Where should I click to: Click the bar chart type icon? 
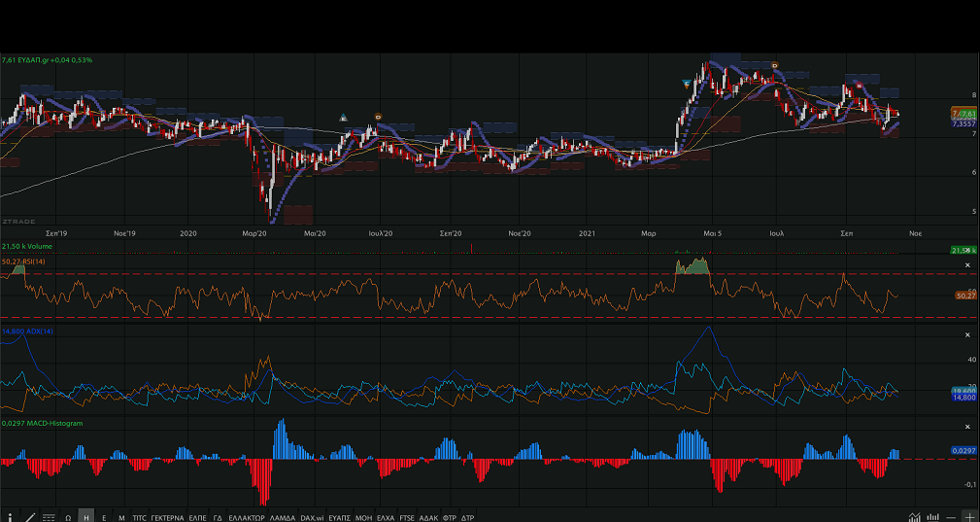click(x=933, y=517)
